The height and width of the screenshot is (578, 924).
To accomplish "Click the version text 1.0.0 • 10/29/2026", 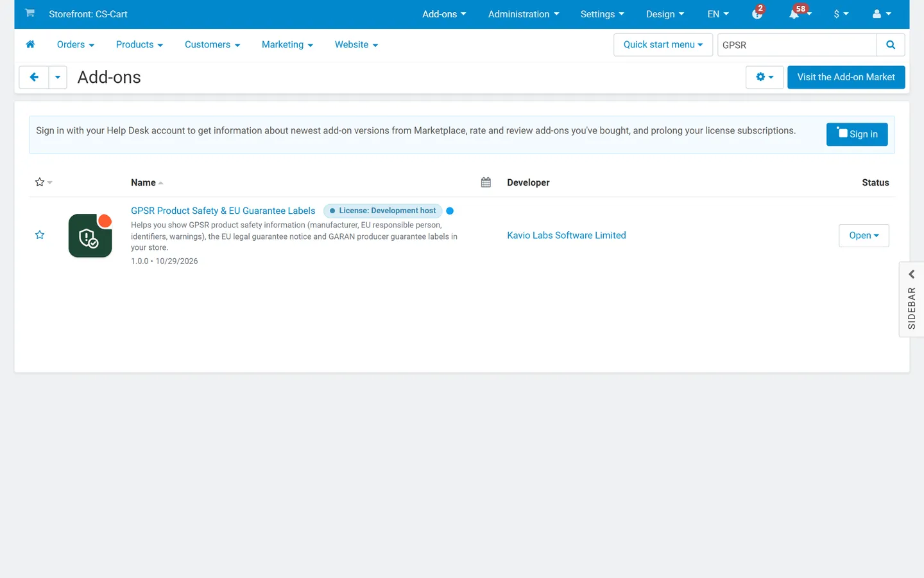I will (164, 261).
